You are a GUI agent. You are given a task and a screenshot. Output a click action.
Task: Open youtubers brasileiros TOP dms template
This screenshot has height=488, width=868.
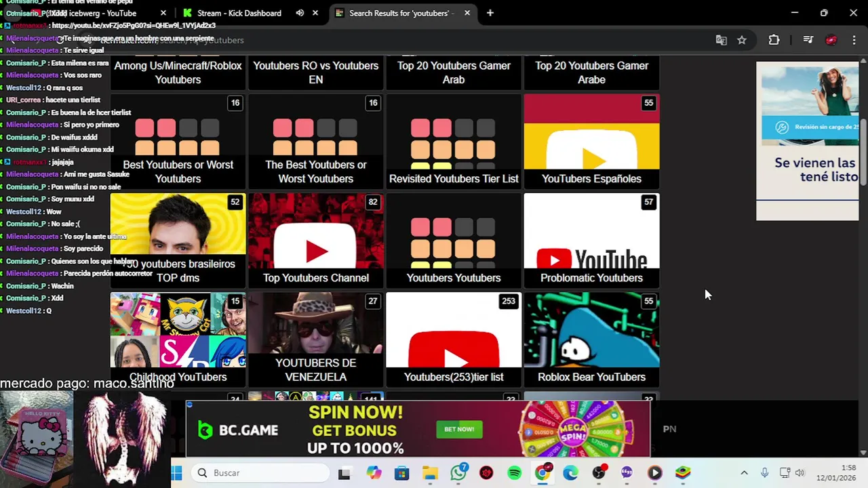(x=178, y=240)
